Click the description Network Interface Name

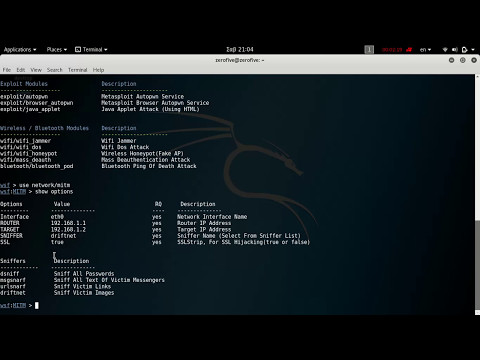(x=212, y=217)
